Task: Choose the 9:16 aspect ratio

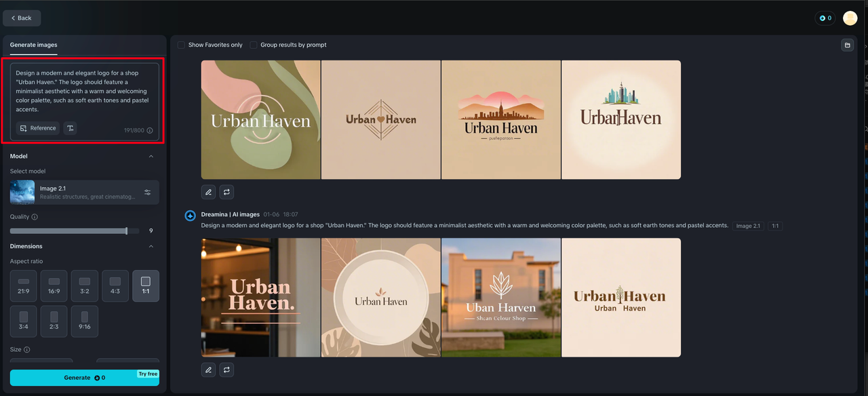Action: (x=85, y=321)
